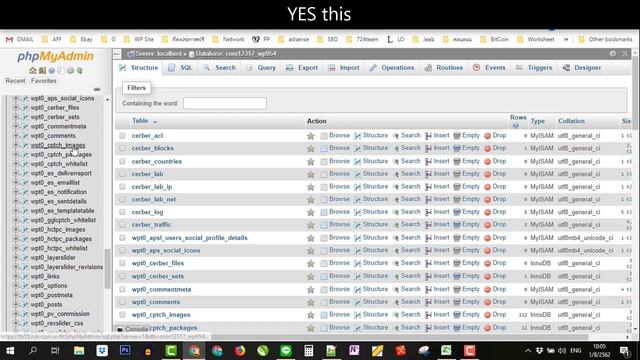Click Empty for wpt0_commentmeta table
640x360 pixels.
click(467, 289)
